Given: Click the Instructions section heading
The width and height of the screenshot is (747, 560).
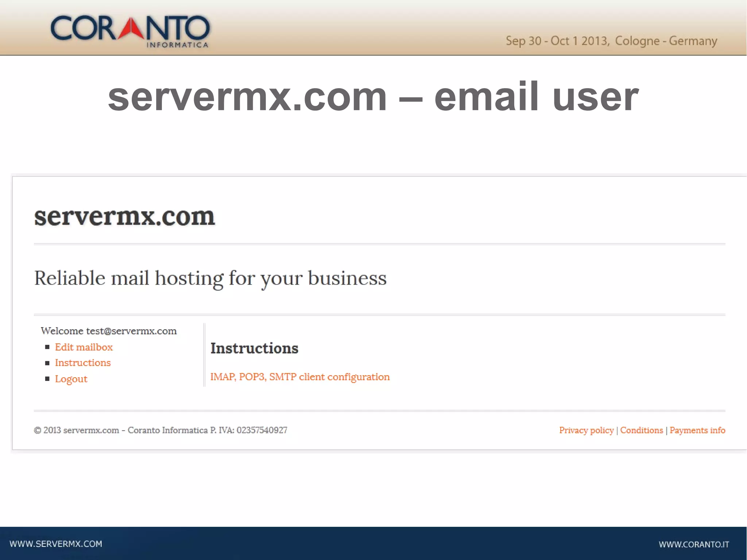Looking at the screenshot, I should (x=254, y=348).
